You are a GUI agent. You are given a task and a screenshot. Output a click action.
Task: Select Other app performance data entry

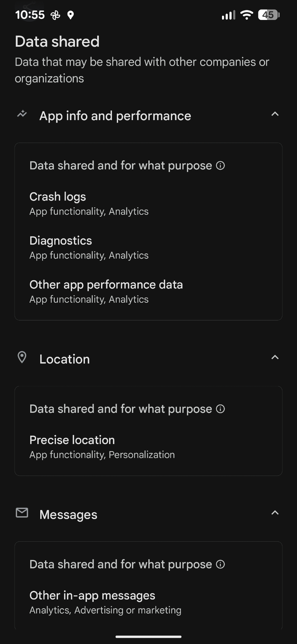point(106,291)
